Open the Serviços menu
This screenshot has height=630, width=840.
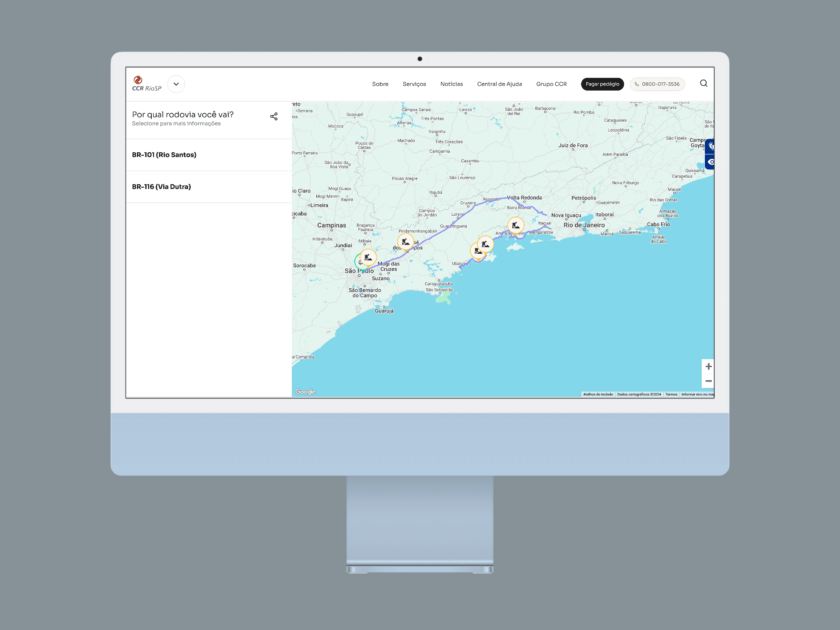coord(414,84)
